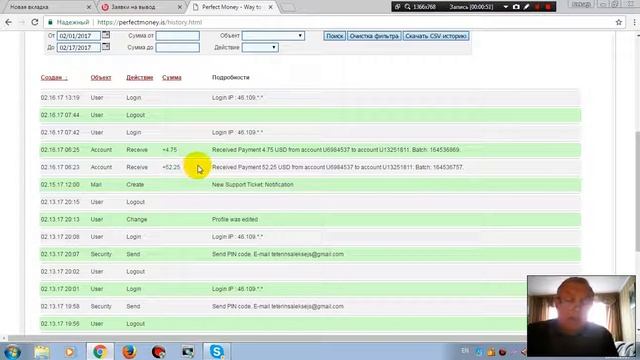
Task: Open File Explorer from the taskbar
Action: 42,351
